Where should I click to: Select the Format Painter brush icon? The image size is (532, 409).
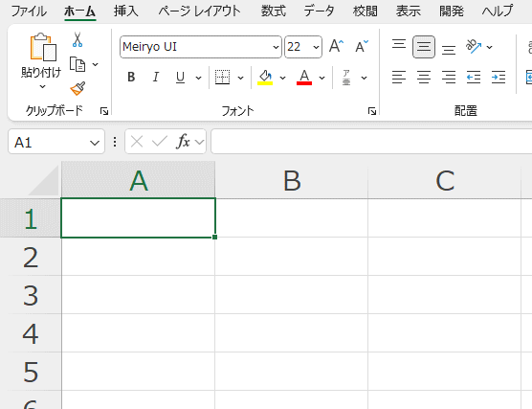pyautogui.click(x=78, y=88)
